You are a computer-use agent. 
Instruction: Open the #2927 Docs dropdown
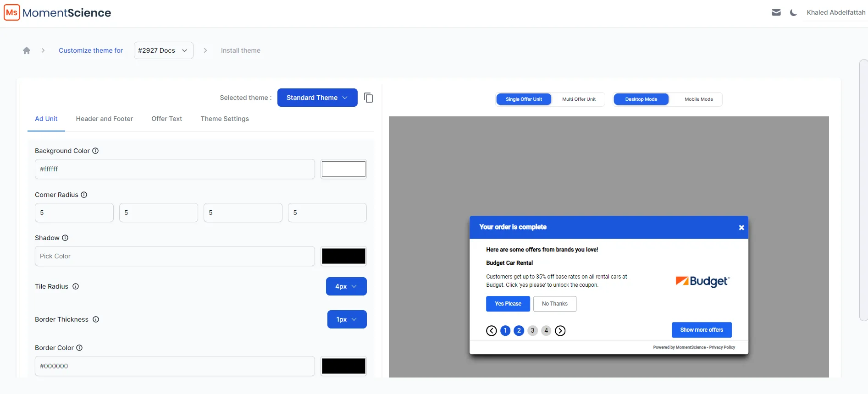click(164, 50)
